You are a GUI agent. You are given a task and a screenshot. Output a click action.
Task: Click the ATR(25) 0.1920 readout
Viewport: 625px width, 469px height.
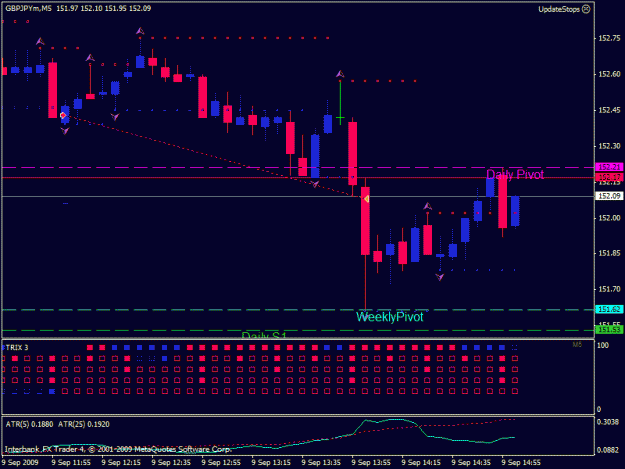84,424
